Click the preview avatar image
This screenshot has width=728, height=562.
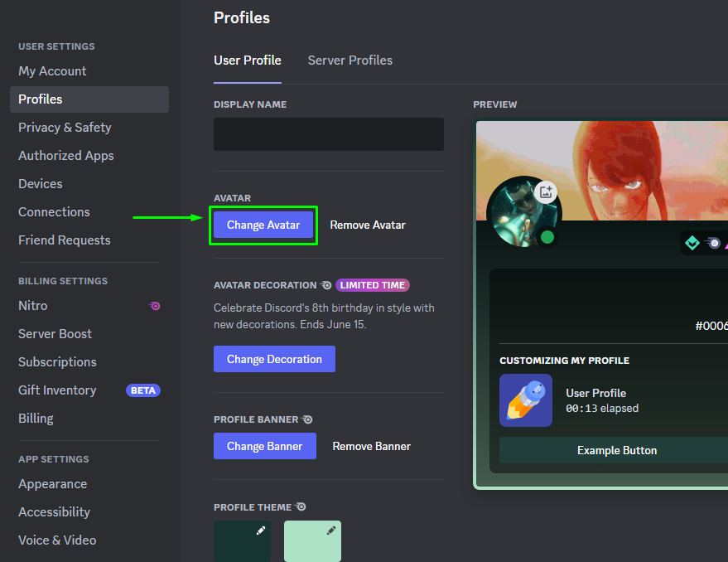click(524, 212)
